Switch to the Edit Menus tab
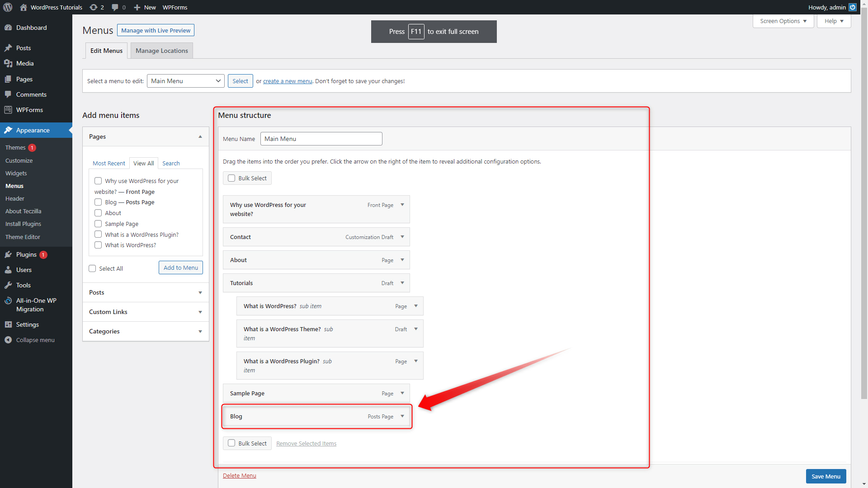868x488 pixels. pyautogui.click(x=106, y=51)
